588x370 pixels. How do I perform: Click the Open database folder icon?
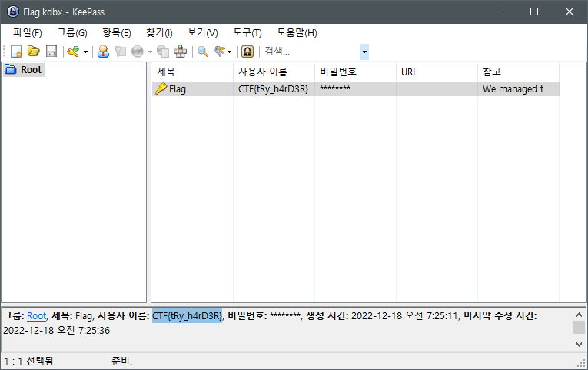[34, 52]
